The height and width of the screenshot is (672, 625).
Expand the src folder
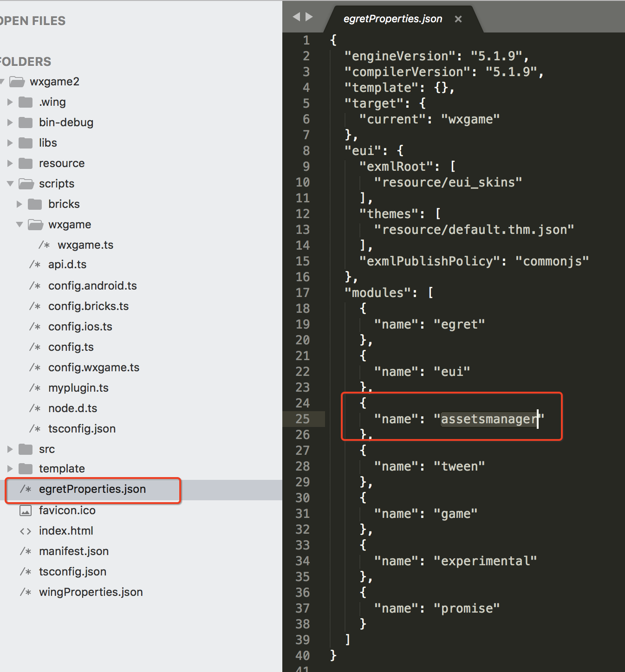point(10,449)
